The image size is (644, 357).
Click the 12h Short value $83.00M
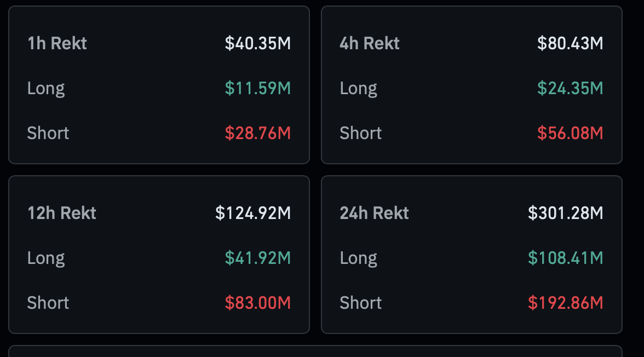[x=257, y=303]
